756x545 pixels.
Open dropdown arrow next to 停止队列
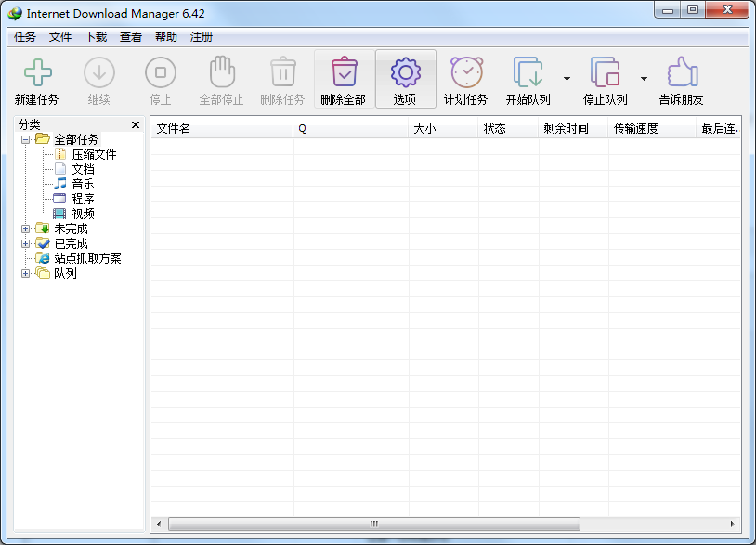click(x=644, y=79)
